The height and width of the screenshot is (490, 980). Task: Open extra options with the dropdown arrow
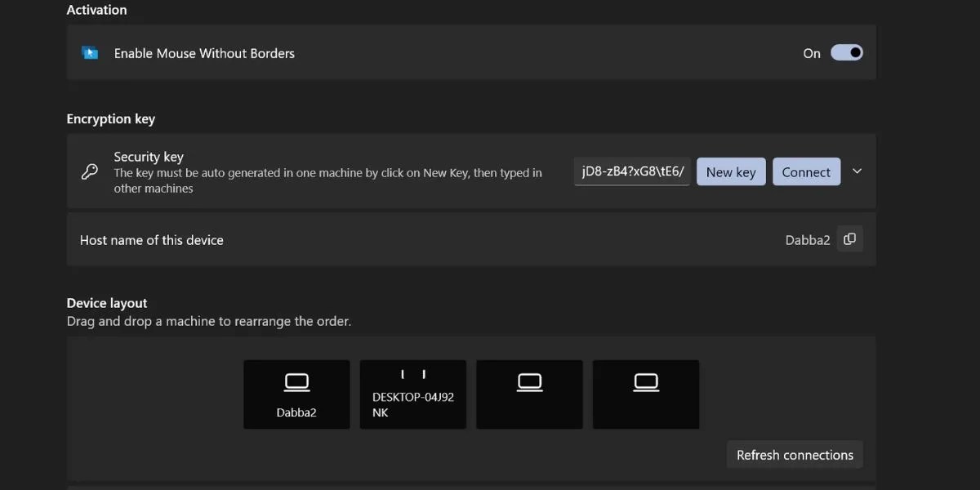(x=857, y=171)
